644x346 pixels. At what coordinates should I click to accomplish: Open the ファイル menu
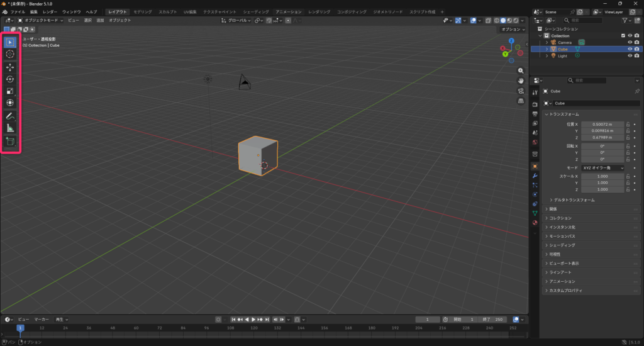point(18,12)
